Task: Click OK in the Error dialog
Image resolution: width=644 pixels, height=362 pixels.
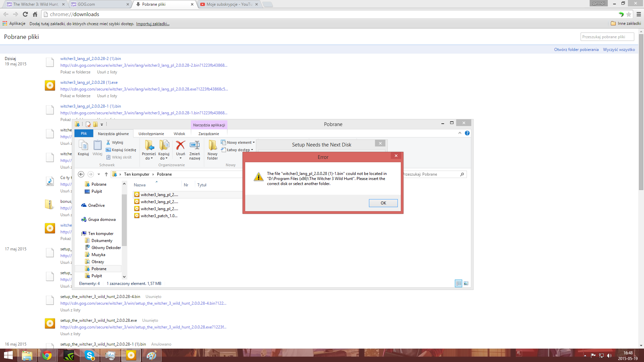Action: click(x=383, y=203)
